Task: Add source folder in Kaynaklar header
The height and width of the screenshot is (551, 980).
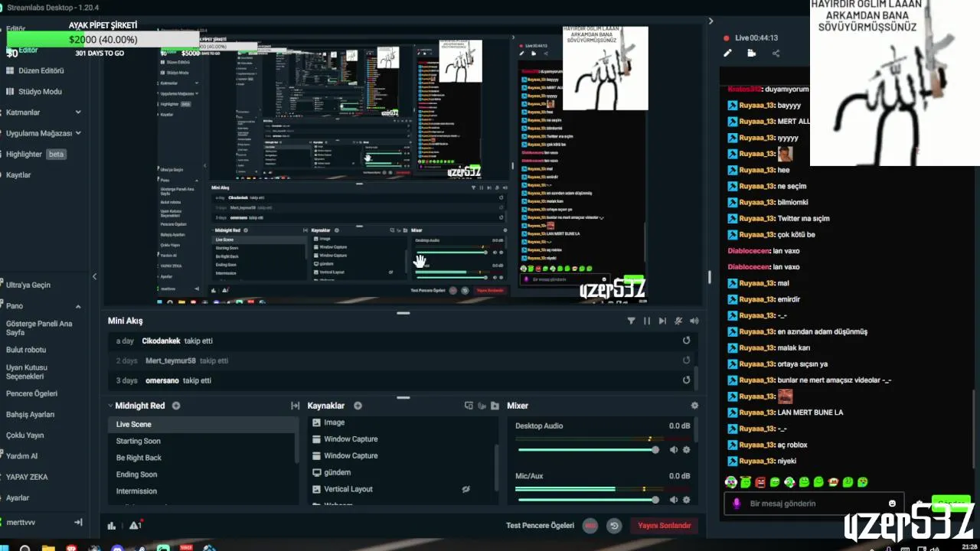Action: click(x=495, y=406)
